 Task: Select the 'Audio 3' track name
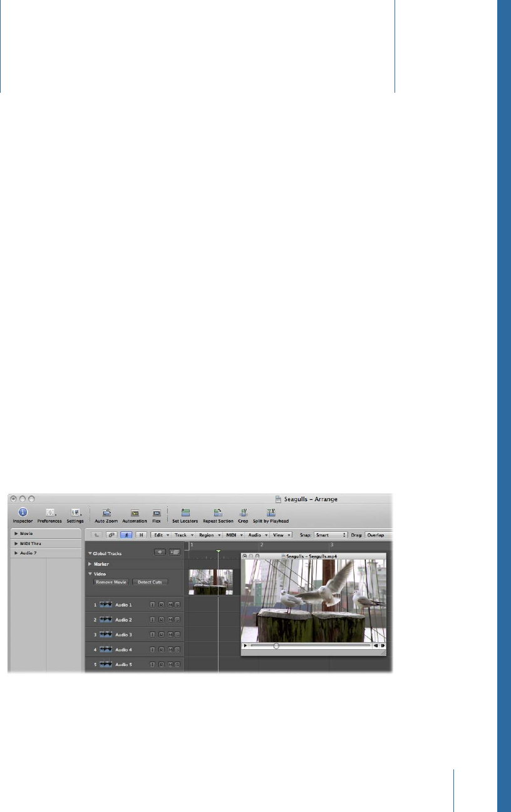[123, 635]
